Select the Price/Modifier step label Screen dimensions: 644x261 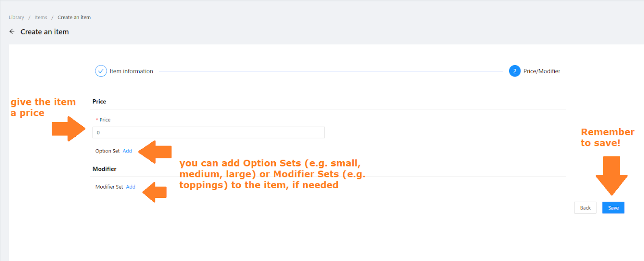[x=542, y=71]
